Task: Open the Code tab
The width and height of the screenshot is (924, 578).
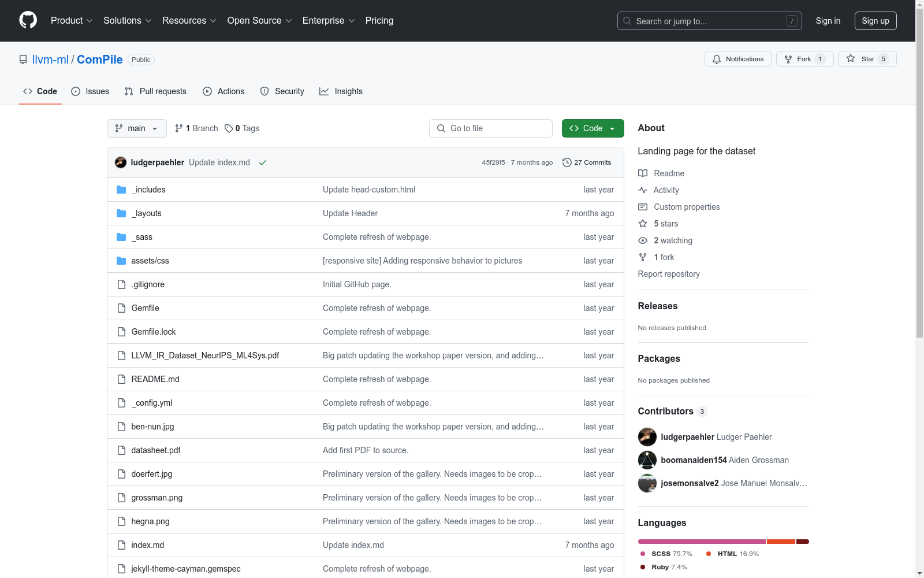Action: 40,91
